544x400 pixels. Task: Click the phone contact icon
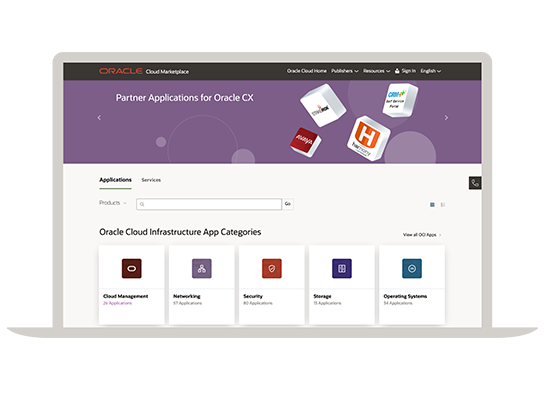(475, 183)
